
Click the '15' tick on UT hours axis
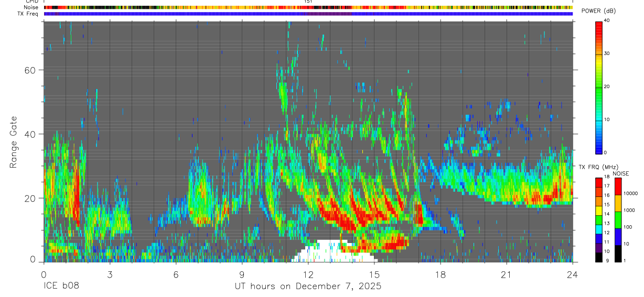coord(374,274)
